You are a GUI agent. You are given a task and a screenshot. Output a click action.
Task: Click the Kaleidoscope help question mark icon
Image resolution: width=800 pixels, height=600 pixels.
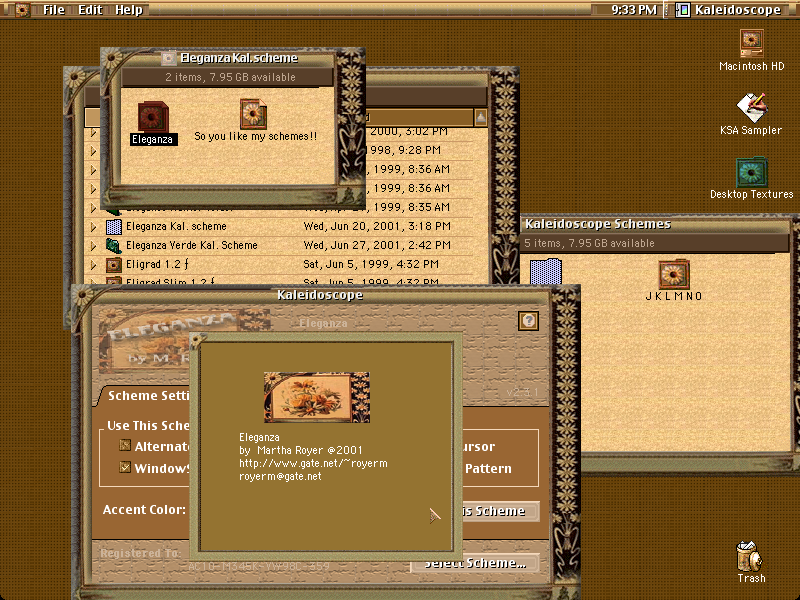(529, 320)
